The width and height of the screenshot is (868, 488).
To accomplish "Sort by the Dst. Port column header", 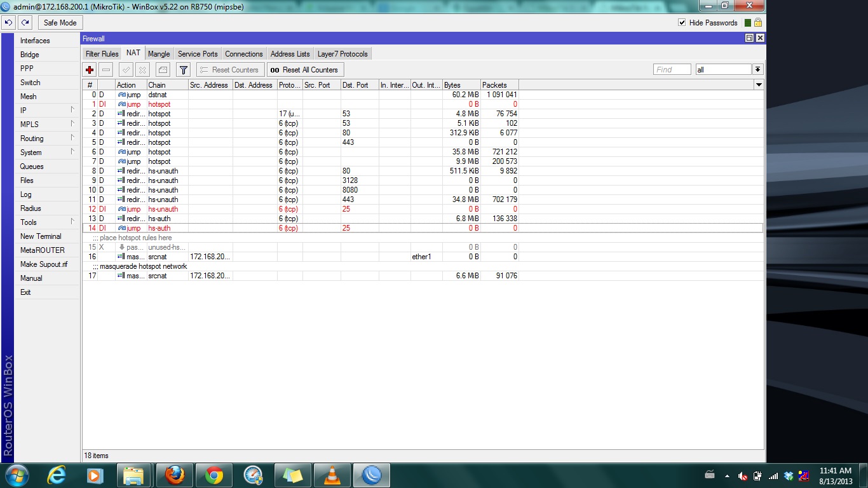I will 360,85.
